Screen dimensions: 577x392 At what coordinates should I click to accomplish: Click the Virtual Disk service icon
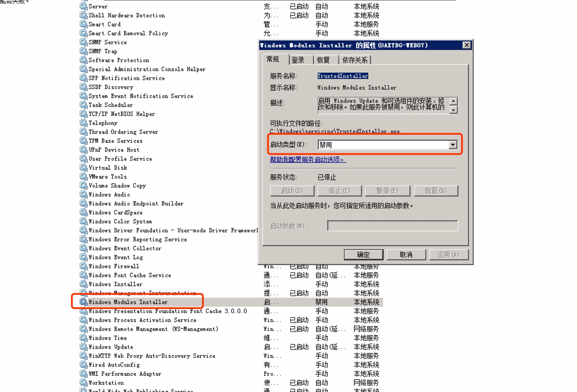(83, 167)
